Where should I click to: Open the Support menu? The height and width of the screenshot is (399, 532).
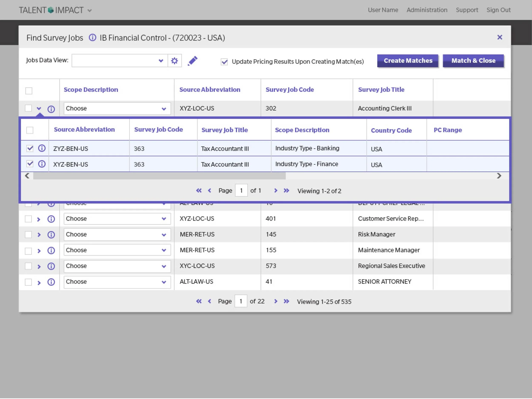467,10
